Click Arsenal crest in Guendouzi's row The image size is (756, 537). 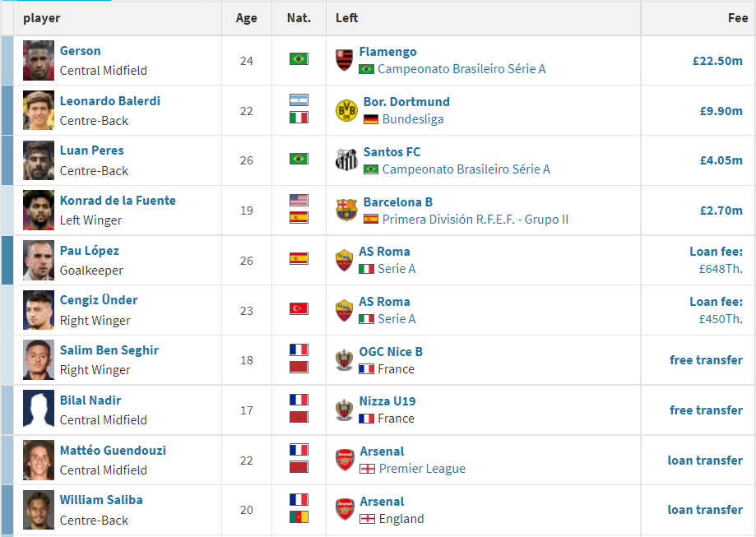(x=345, y=460)
